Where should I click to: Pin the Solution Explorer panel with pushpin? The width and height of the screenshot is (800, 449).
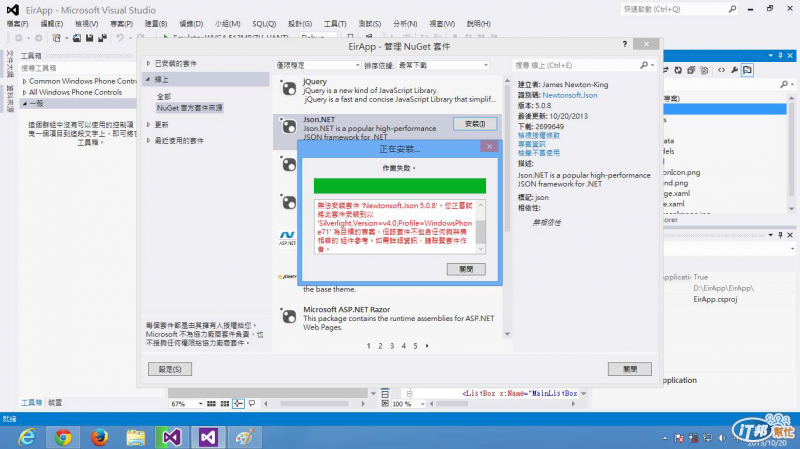[x=780, y=56]
